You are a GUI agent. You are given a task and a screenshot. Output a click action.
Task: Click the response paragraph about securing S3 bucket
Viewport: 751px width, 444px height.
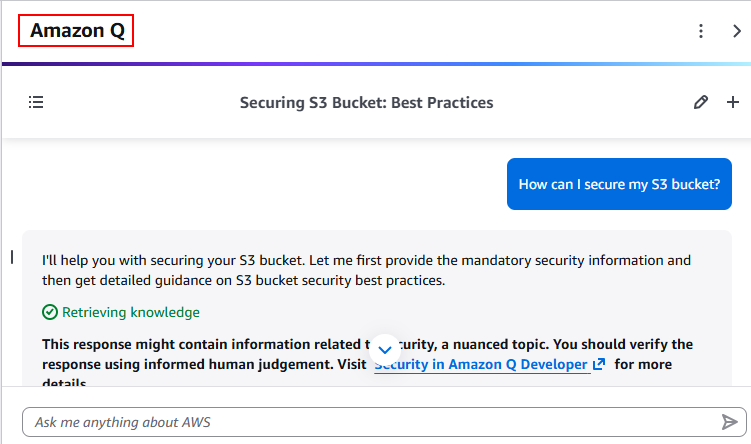click(x=366, y=270)
